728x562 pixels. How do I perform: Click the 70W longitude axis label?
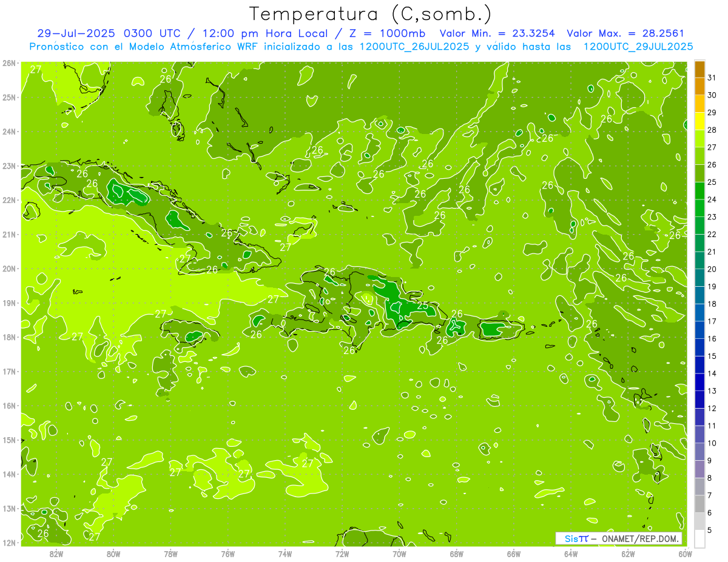tap(399, 554)
